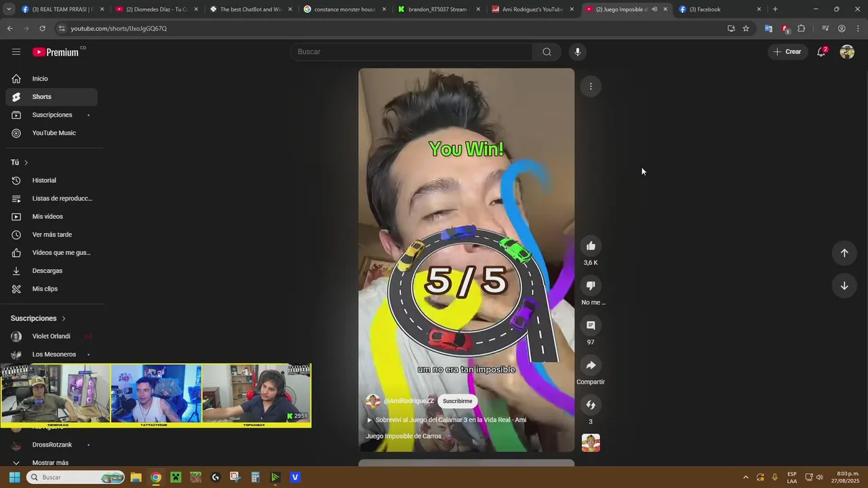Focus the YouTube Buscar search field
Viewport: 868px width, 488px height.
coord(412,52)
